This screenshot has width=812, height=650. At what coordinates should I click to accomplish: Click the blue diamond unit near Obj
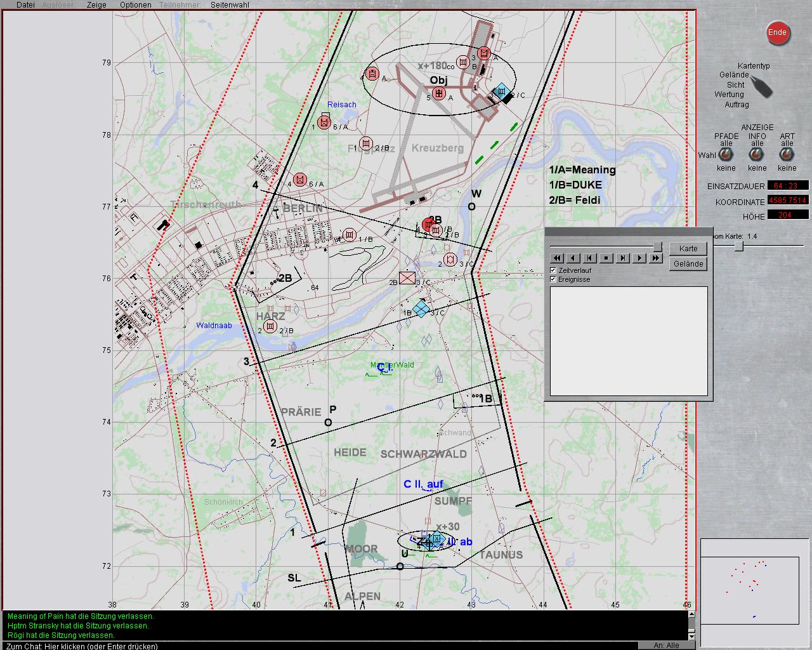(502, 92)
